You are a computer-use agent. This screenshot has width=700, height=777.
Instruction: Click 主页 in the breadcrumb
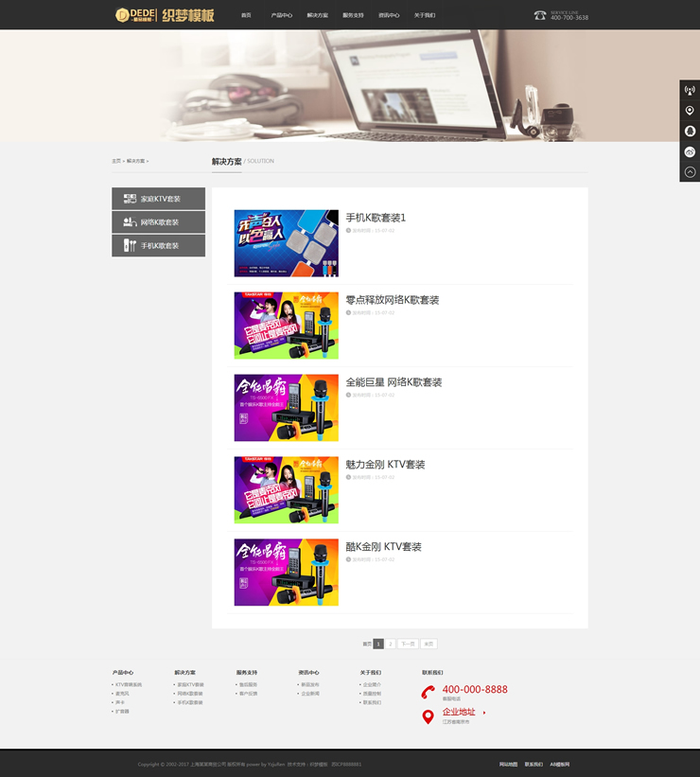point(116,161)
